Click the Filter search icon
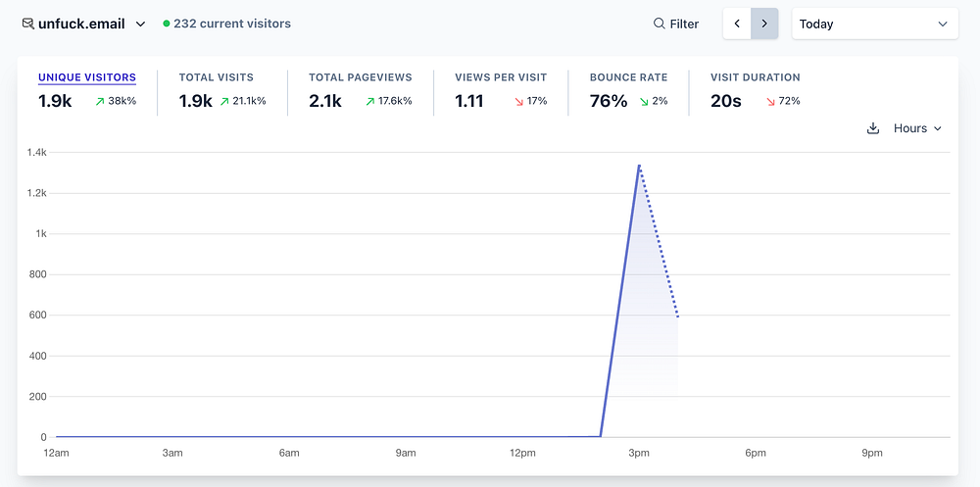 click(659, 24)
